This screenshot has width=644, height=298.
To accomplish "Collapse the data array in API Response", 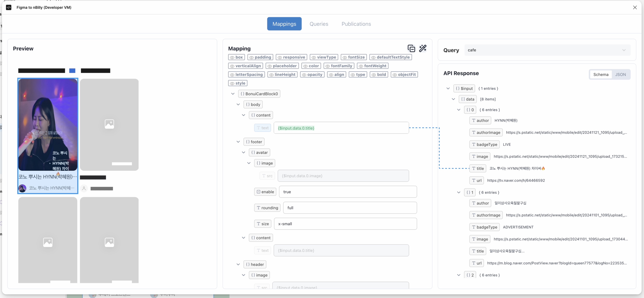I will [453, 99].
